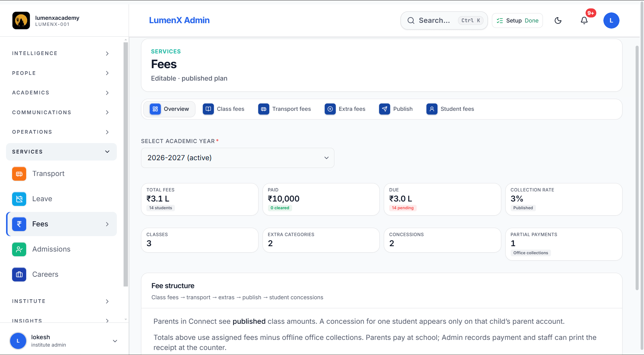Click the Extra fees plus icon
Image resolution: width=644 pixels, height=355 pixels.
pyautogui.click(x=330, y=109)
